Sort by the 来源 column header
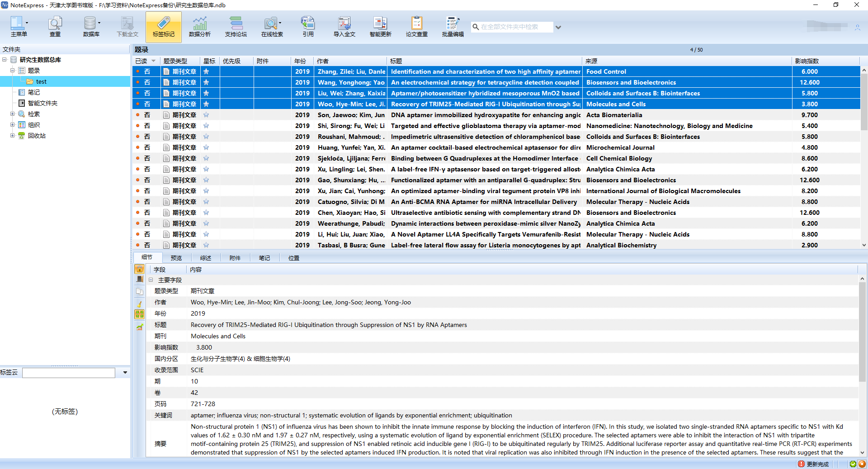The image size is (868, 469). 687,61
